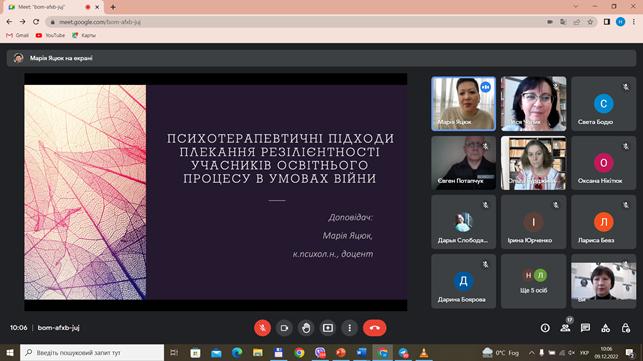Viewport: 643px width, 361px height.
Task: Open the tab search chevron in Chrome
Action: (x=576, y=7)
